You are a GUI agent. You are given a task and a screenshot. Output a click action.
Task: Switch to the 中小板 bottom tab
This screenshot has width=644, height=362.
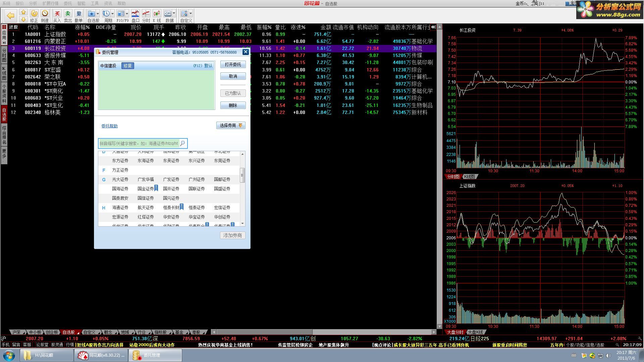coord(35,332)
